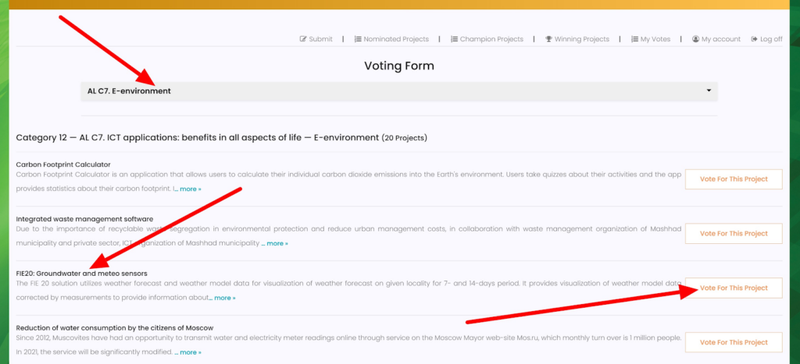Click the Nominated Projects list icon
The image size is (800, 364).
(358, 39)
